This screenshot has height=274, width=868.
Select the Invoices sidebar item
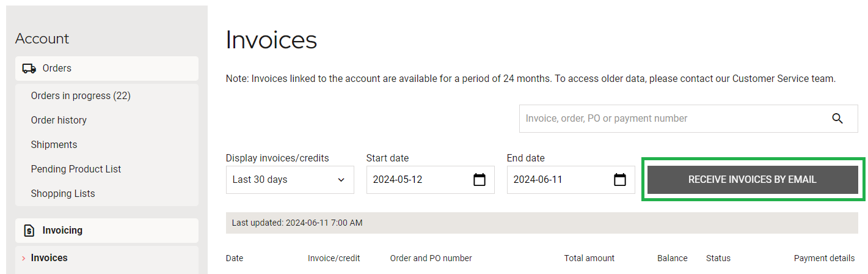(x=49, y=258)
